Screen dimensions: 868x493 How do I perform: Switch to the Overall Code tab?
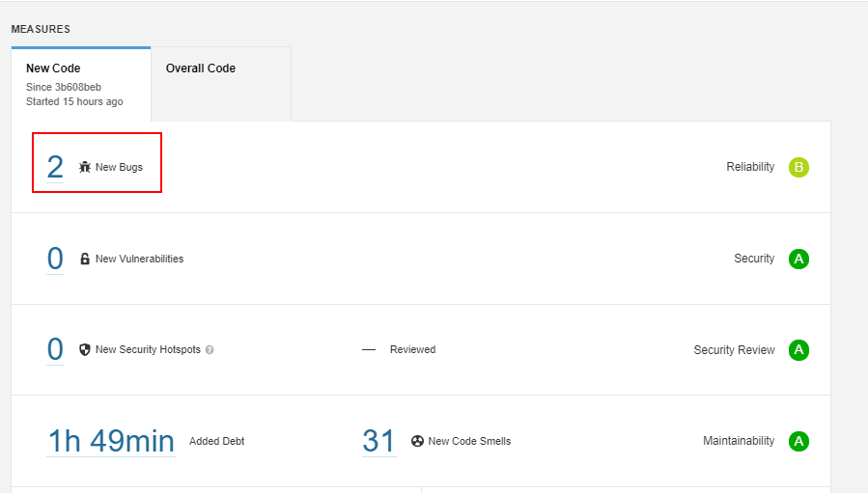pyautogui.click(x=201, y=68)
